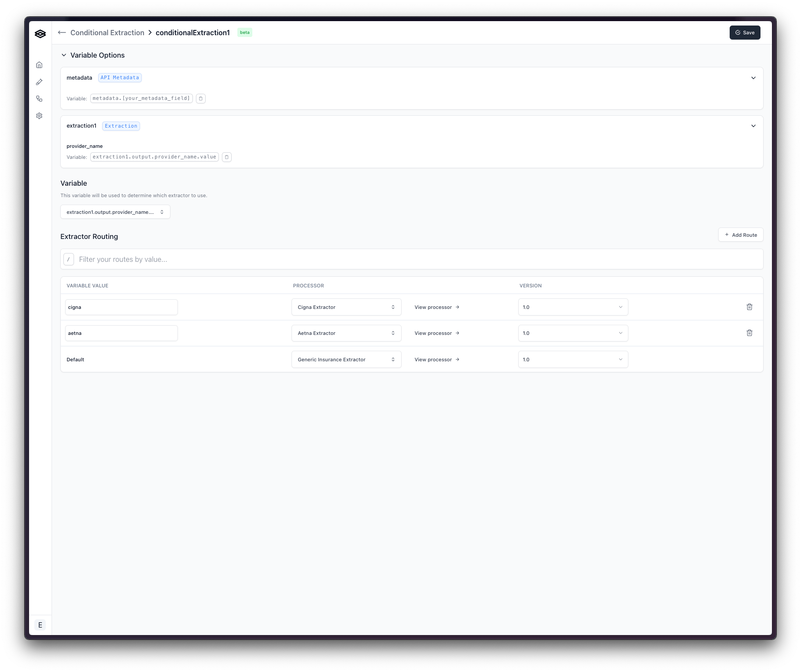The width and height of the screenshot is (801, 672).
Task: Click the API Metadata badge
Action: pos(120,78)
